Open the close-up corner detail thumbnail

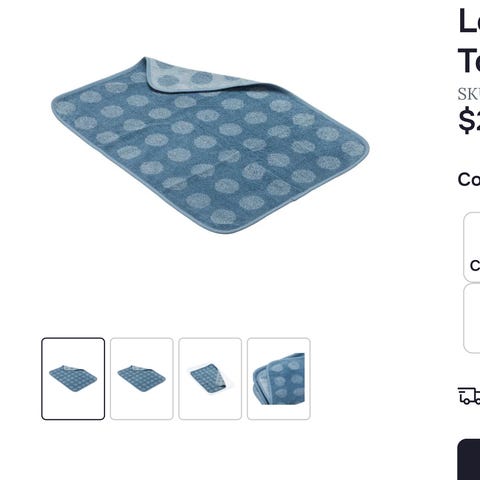(x=279, y=379)
